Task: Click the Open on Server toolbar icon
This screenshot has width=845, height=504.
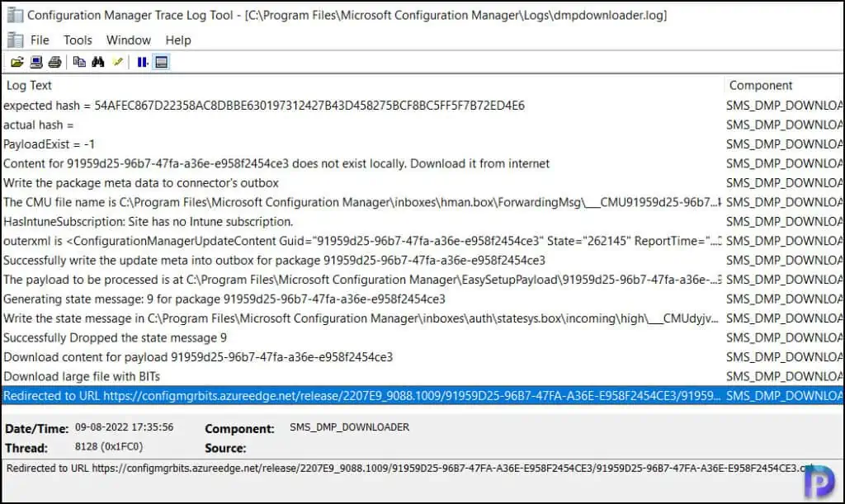Action: 36,62
